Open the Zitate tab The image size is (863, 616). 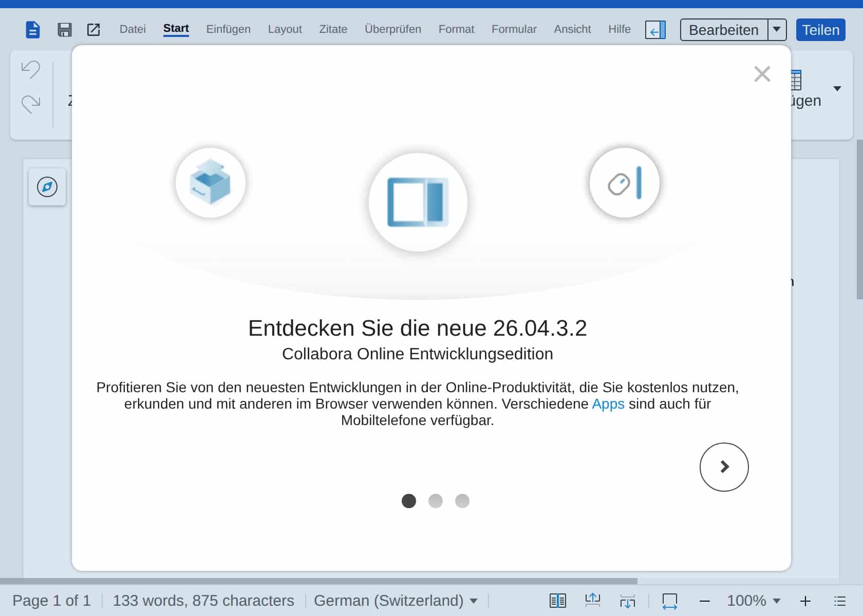point(333,29)
